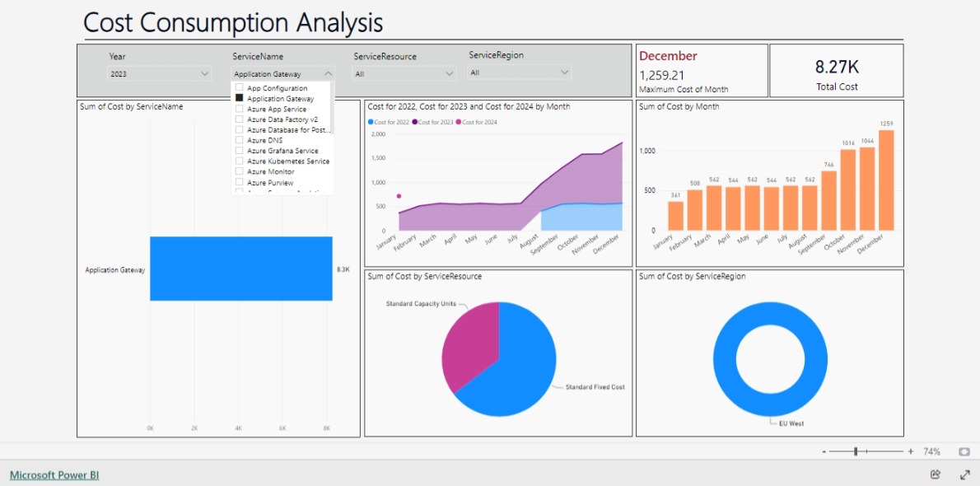Click the October bar labeled 1016
The height and width of the screenshot is (486, 980).
(x=847, y=190)
